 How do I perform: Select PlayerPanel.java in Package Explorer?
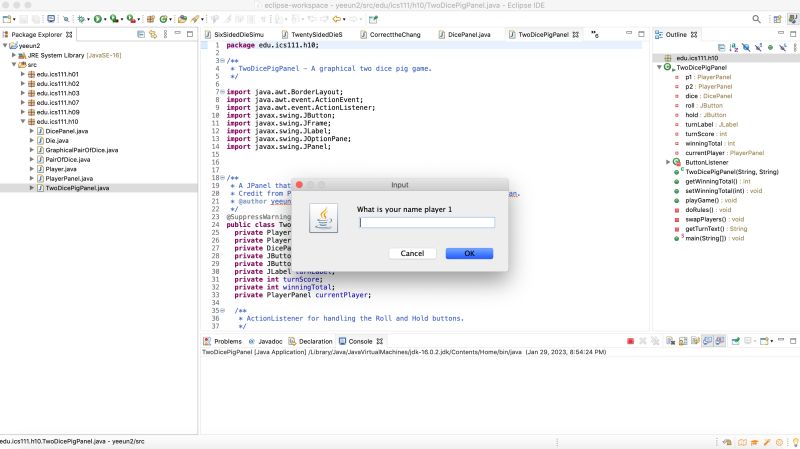[69, 179]
